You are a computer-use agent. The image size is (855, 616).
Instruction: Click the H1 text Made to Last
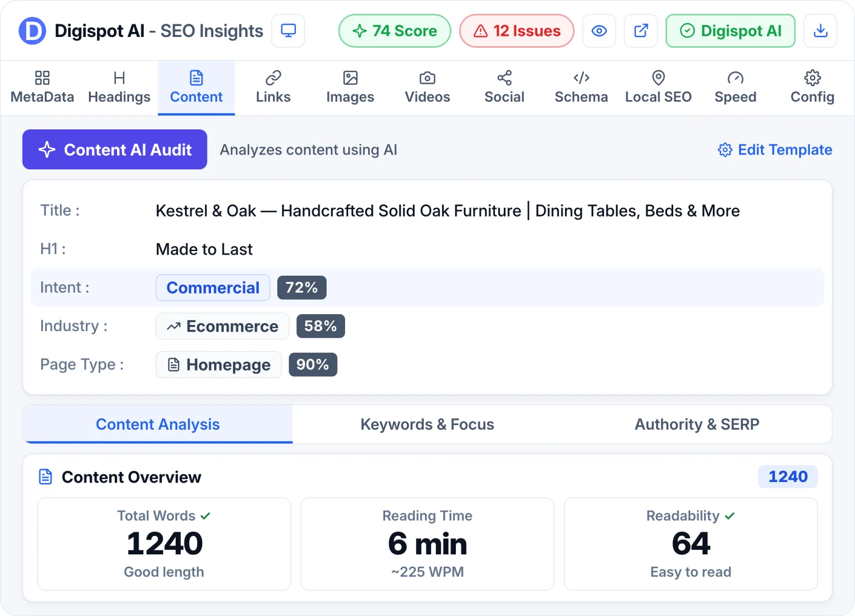[x=204, y=249]
